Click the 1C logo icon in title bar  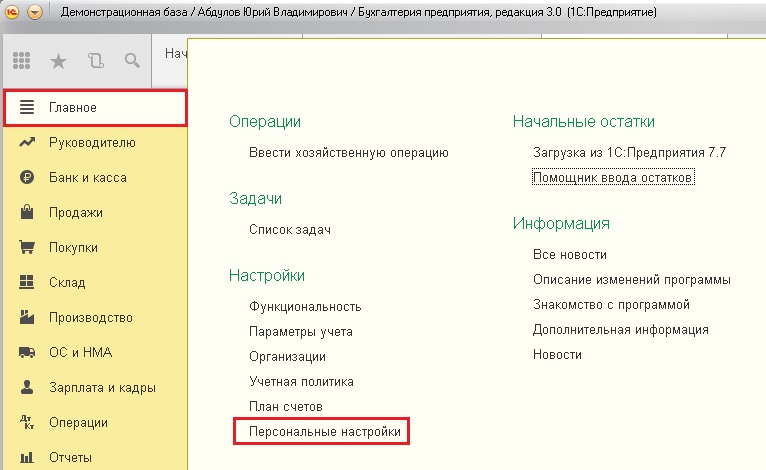pyautogui.click(x=12, y=12)
